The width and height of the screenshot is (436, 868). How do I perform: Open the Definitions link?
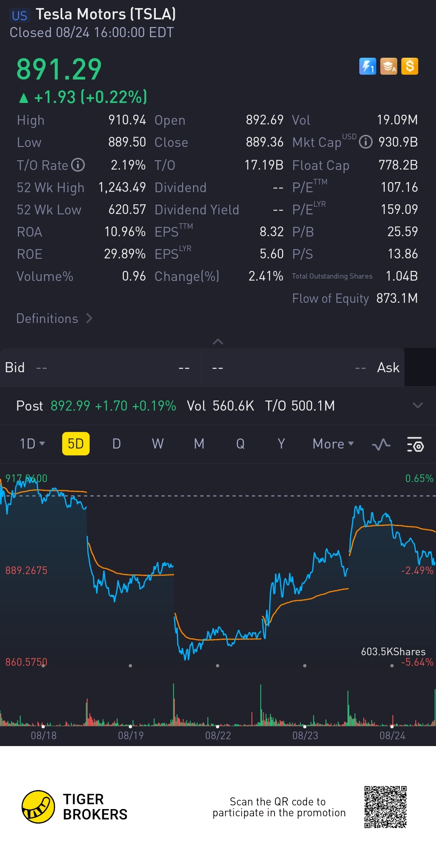pyautogui.click(x=55, y=319)
